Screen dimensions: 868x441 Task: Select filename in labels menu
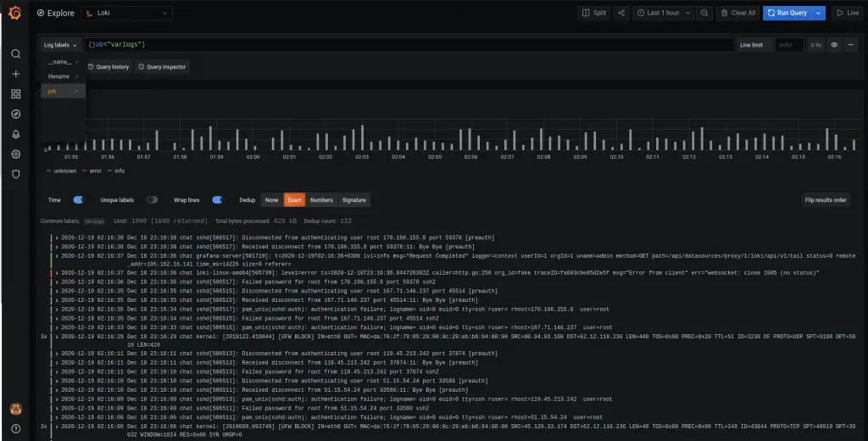tap(63, 76)
